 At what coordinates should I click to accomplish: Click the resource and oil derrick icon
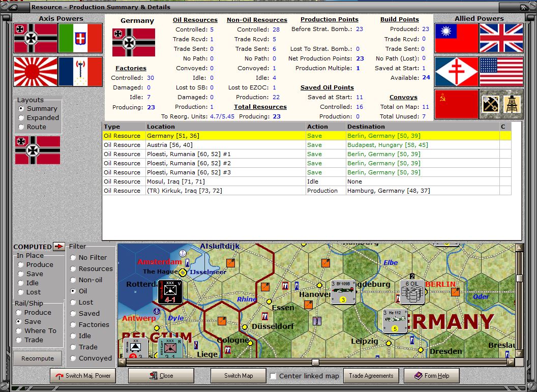pyautogui.click(x=501, y=104)
